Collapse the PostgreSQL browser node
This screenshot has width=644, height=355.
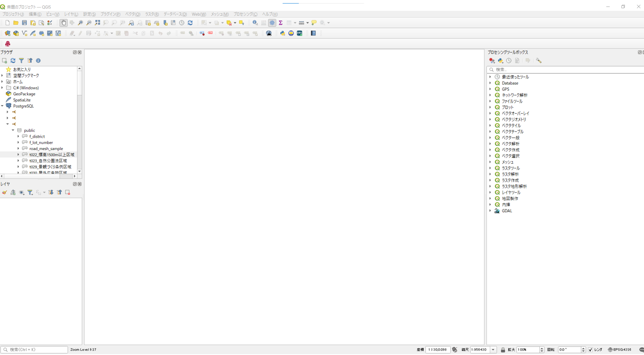tap(3, 106)
